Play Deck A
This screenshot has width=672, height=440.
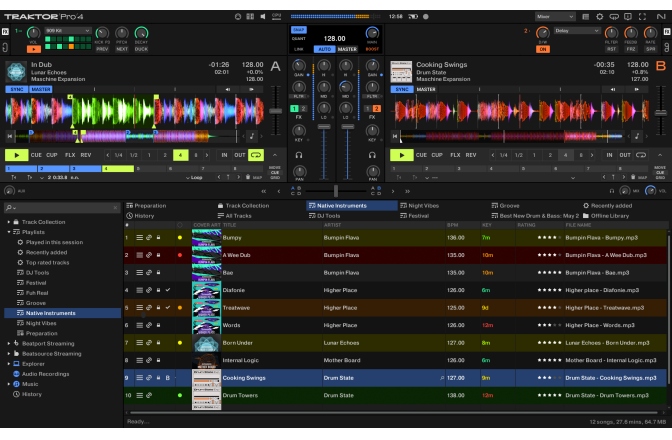16,155
